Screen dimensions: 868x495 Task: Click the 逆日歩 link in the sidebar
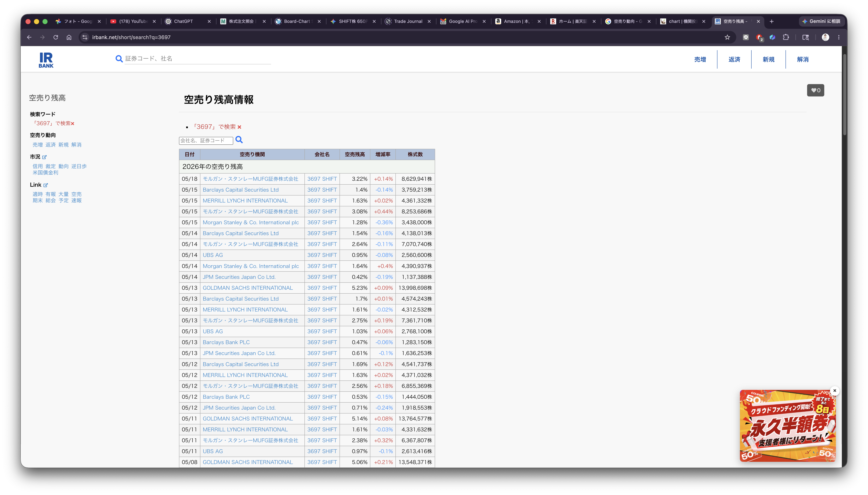pos(79,166)
